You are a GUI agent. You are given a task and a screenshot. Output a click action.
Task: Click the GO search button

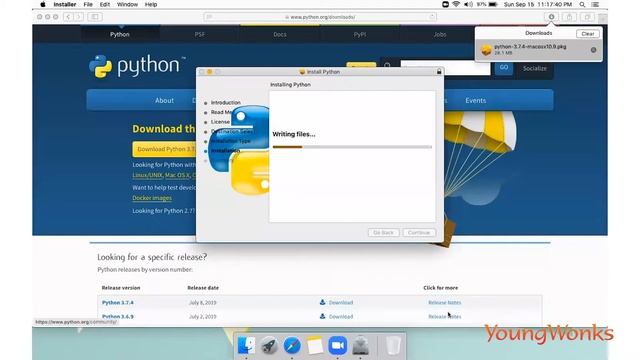click(x=504, y=68)
